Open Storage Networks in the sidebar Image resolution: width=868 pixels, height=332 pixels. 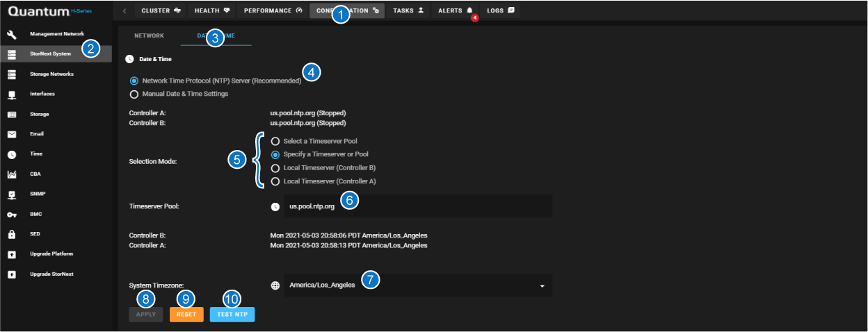[x=51, y=74]
